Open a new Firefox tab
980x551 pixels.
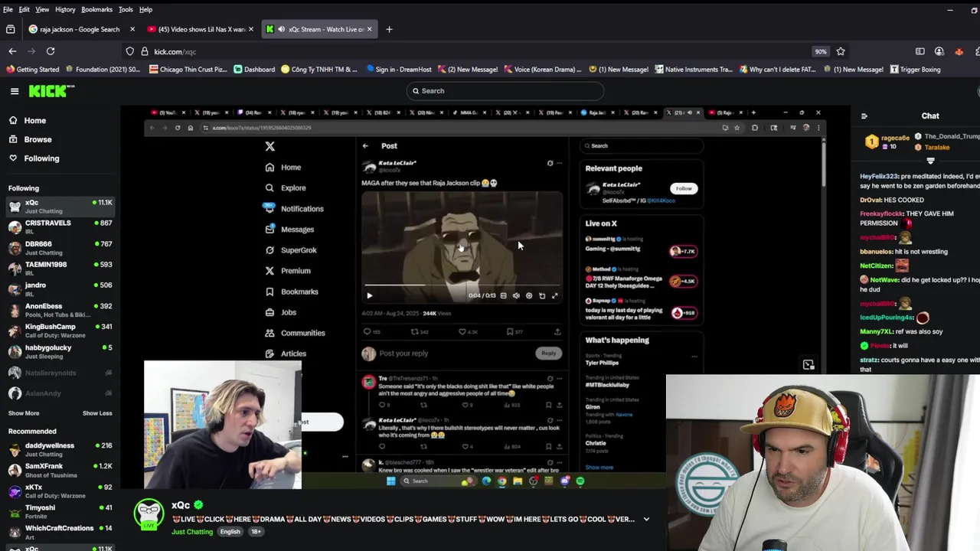[389, 29]
